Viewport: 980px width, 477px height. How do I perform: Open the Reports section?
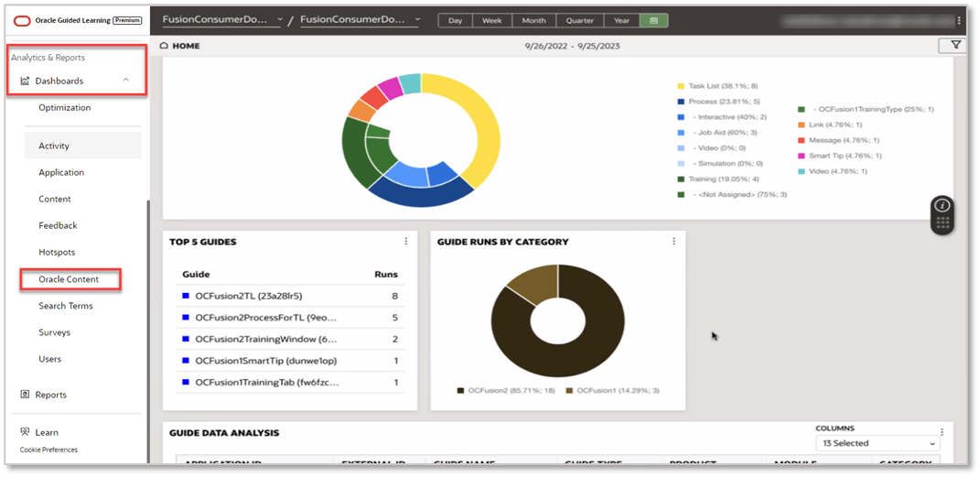coord(50,396)
